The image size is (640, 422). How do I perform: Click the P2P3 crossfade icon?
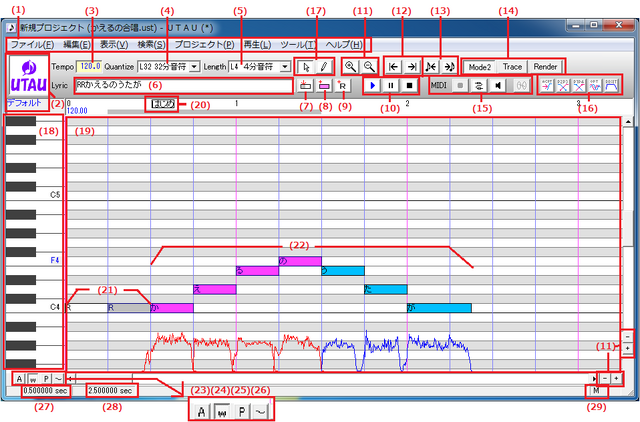pos(563,85)
